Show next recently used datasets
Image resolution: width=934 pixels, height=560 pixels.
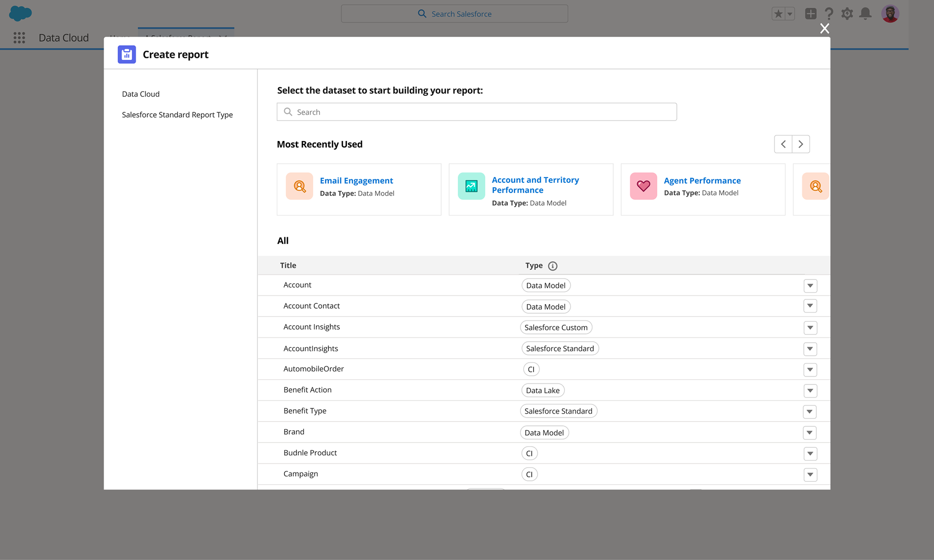(801, 144)
